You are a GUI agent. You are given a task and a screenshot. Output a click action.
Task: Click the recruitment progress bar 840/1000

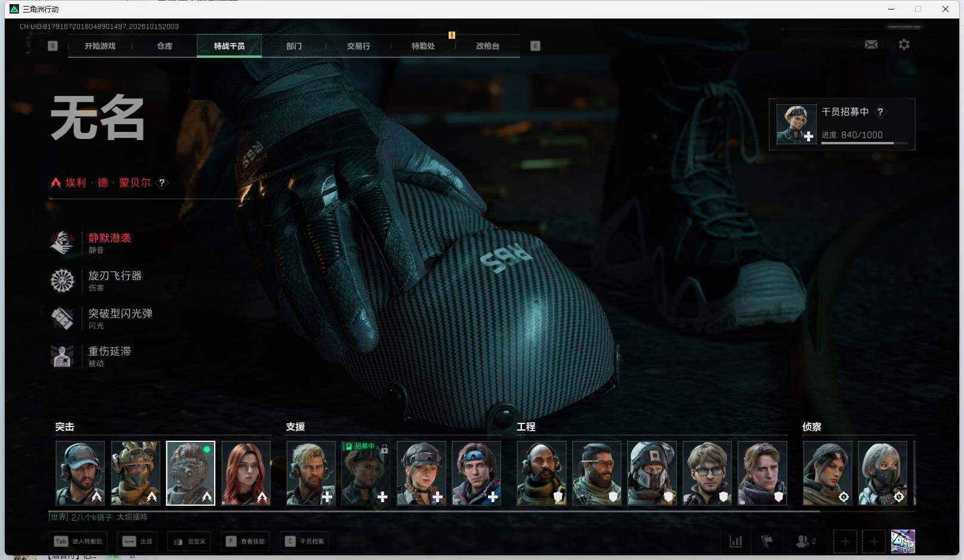[864, 143]
